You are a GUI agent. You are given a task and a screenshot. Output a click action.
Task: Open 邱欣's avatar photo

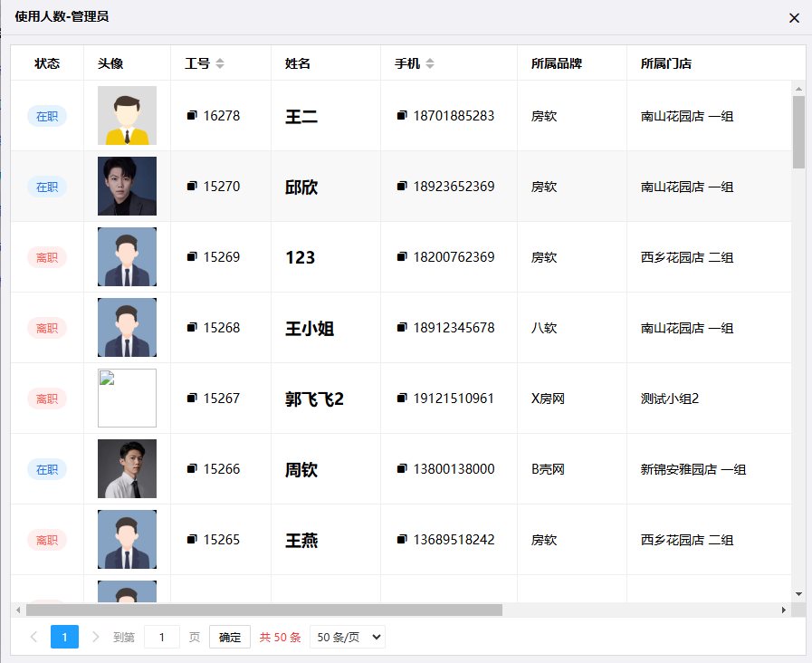coord(127,186)
